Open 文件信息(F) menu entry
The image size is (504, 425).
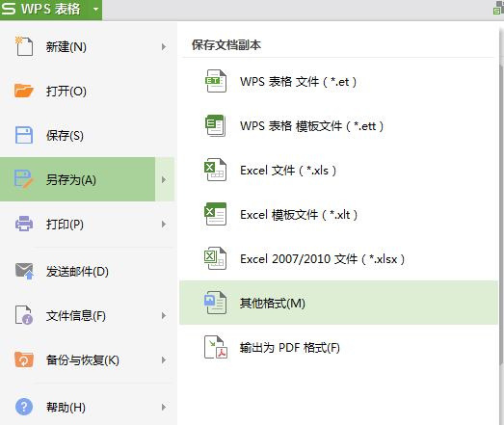(x=88, y=316)
